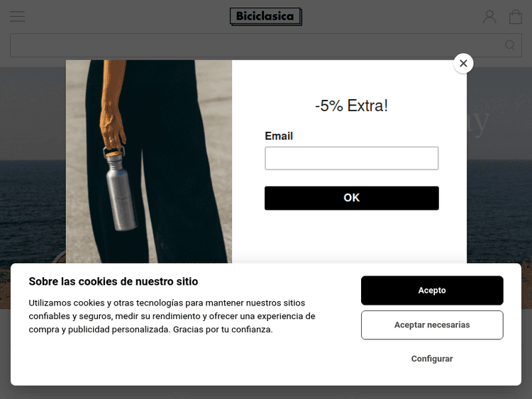Click the cookie description paragraph text
This screenshot has height=399, width=532.
coord(172,316)
